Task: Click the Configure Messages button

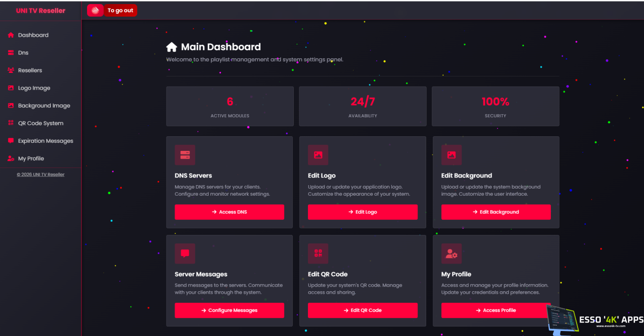Action: click(x=229, y=310)
